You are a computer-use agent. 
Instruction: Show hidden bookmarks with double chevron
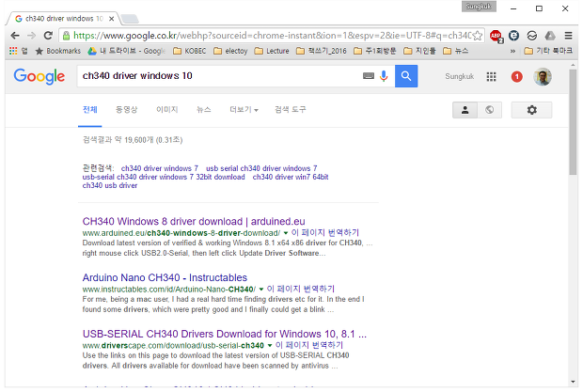click(512, 51)
